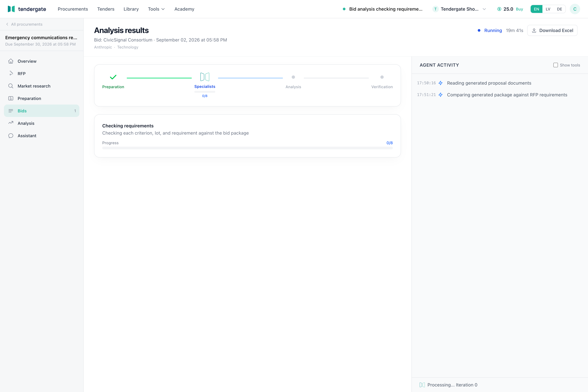The width and height of the screenshot is (588, 392).
Task: Click the 19m 41s elapsed timer
Action: 514,31
